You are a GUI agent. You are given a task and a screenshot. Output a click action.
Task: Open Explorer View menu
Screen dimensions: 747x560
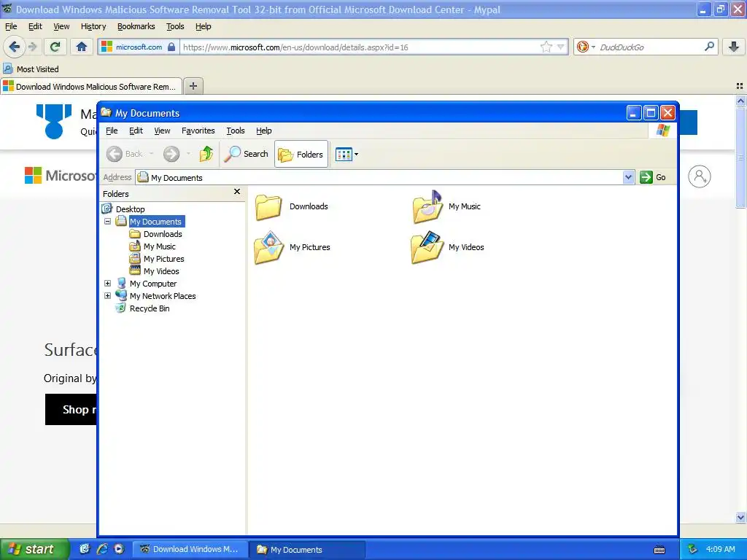pyautogui.click(x=162, y=131)
